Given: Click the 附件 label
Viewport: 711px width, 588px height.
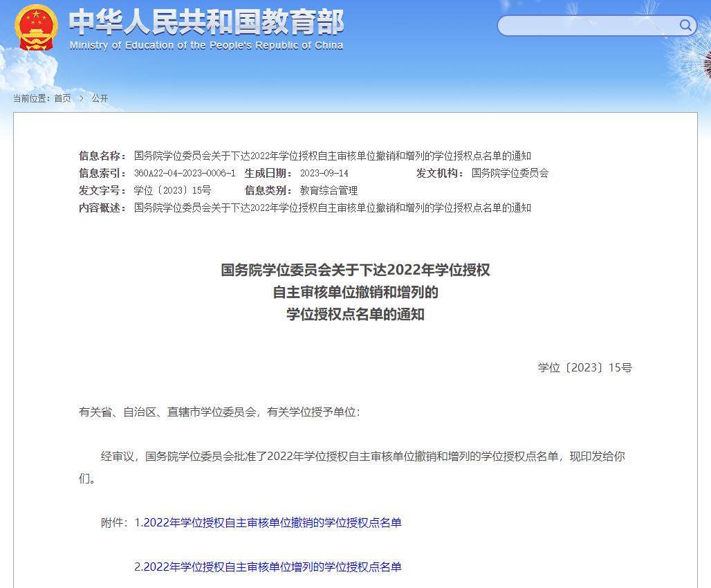Looking at the screenshot, I should pyautogui.click(x=115, y=523).
